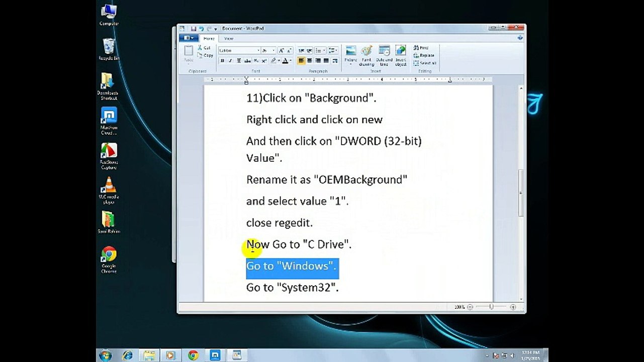Toggle bold formatting
Screen dimensions: 644x362
coord(222,61)
